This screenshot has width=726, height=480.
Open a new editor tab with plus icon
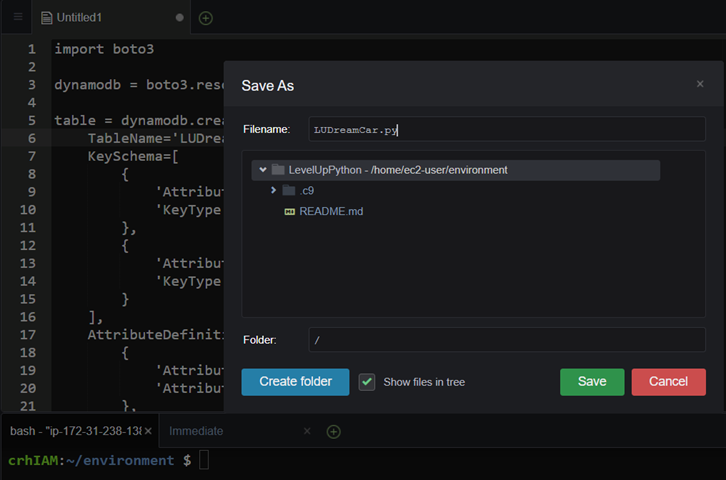click(x=206, y=18)
